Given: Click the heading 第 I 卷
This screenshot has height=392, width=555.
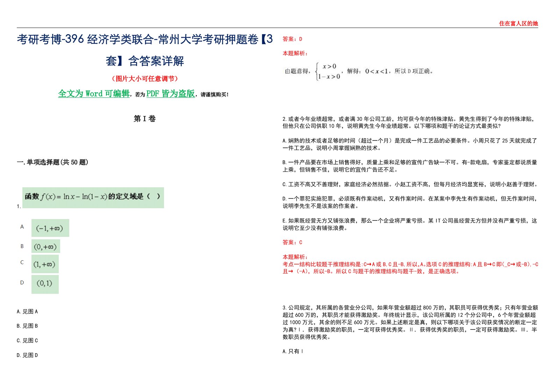Looking at the screenshot, I should pyautogui.click(x=144, y=119).
